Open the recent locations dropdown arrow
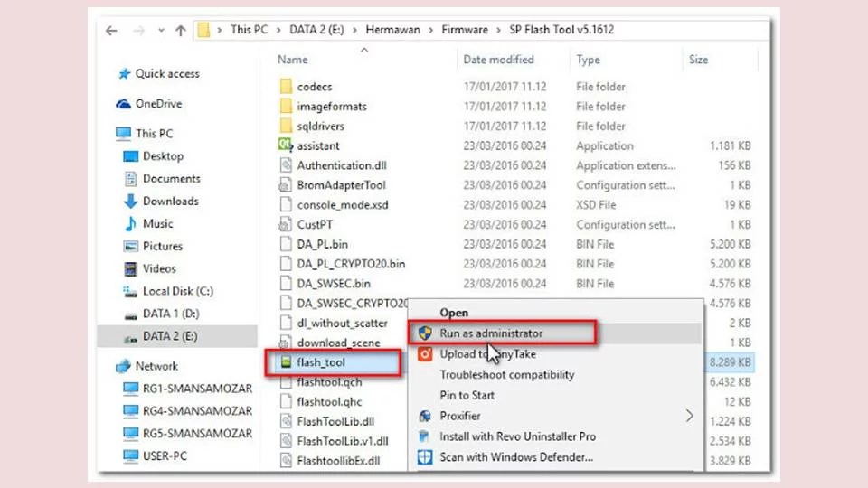Viewport: 868px width, 488px height. pyautogui.click(x=161, y=31)
